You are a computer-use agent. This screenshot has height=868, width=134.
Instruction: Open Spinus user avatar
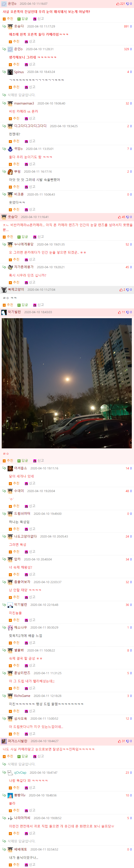pyautogui.click(x=10, y=72)
